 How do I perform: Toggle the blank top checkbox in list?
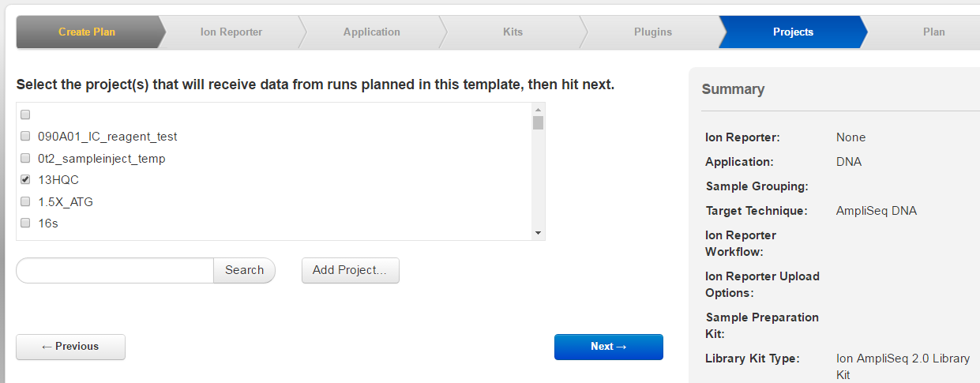pyautogui.click(x=25, y=115)
